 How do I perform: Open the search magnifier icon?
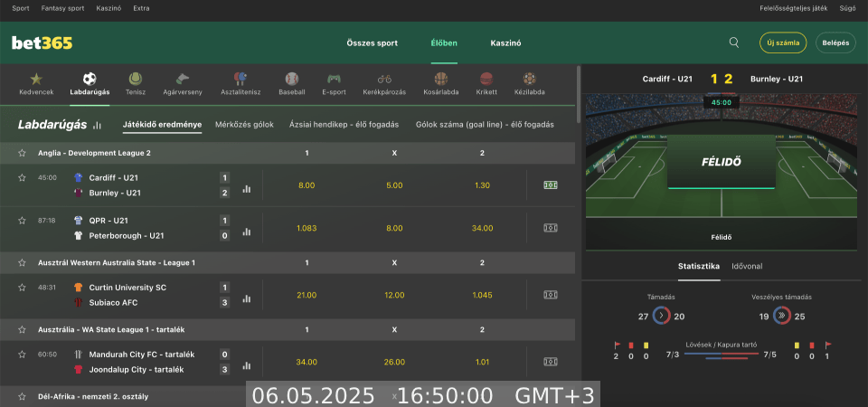[734, 43]
